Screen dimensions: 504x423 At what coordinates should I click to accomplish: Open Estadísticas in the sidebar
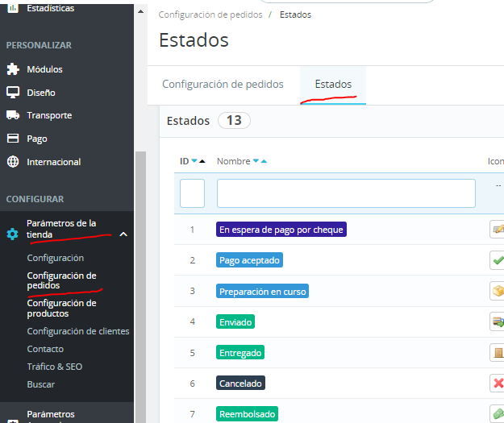pos(51,8)
